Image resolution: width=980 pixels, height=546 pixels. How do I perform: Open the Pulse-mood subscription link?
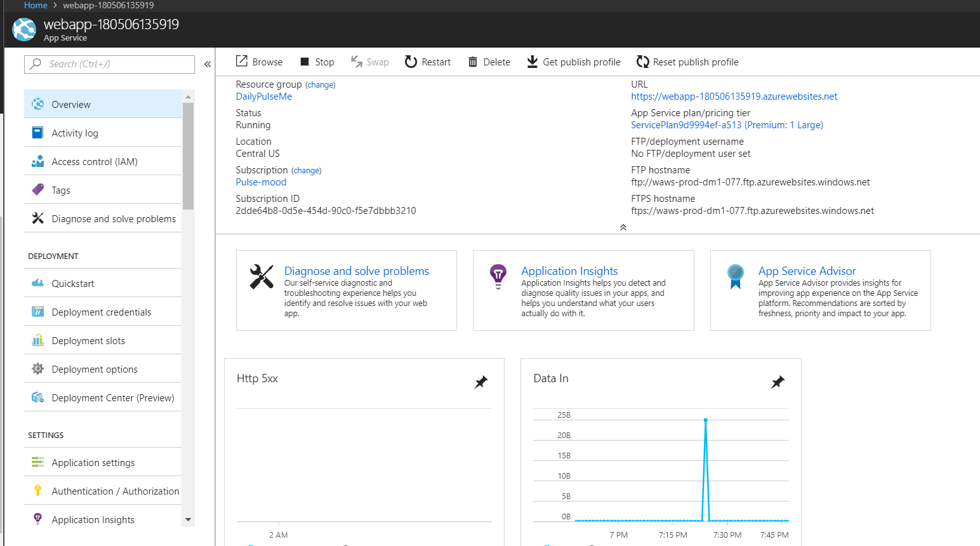261,182
